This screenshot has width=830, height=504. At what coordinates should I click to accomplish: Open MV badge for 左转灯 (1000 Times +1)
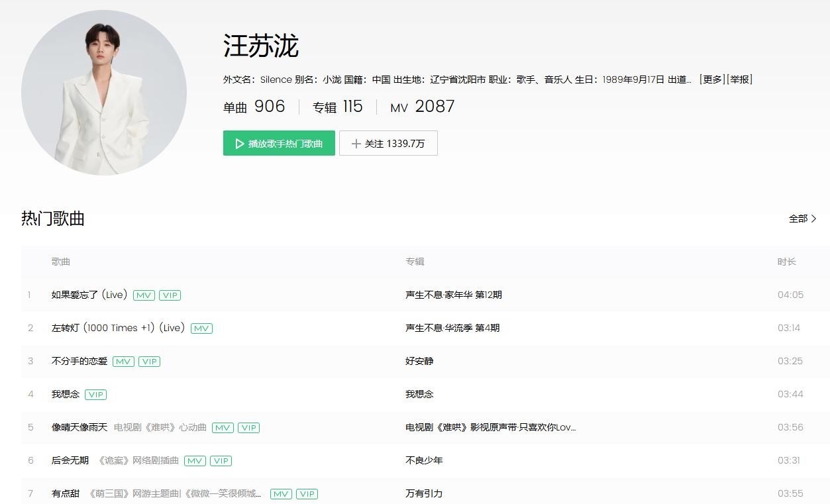point(201,328)
